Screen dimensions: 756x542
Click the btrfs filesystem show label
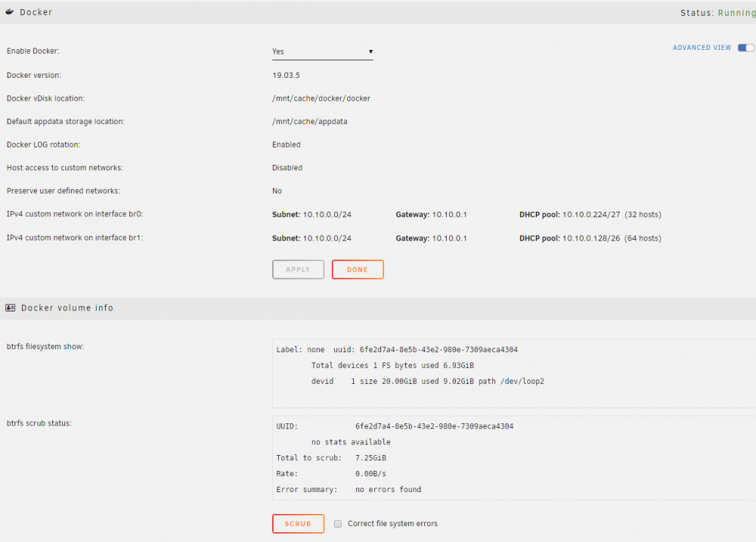(45, 347)
